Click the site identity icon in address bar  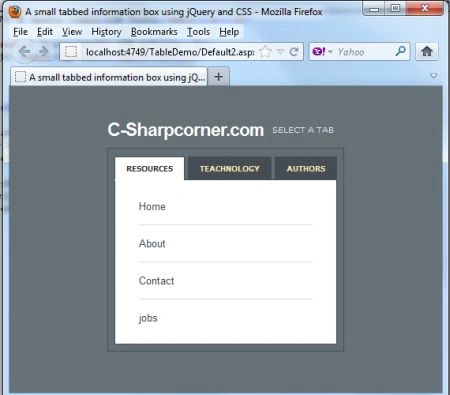point(71,52)
